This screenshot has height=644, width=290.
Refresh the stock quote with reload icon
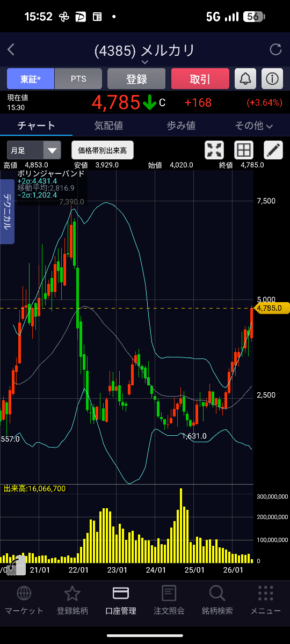pos(275,50)
